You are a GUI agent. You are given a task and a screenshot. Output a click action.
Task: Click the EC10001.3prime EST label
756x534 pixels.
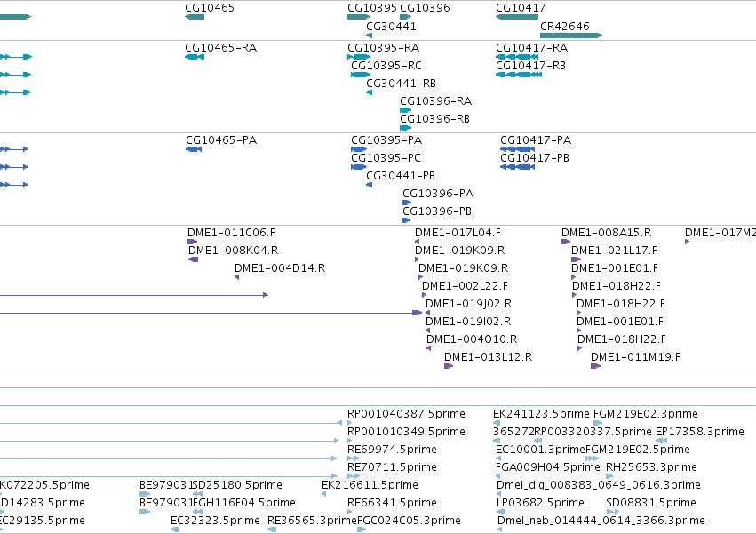coord(540,450)
